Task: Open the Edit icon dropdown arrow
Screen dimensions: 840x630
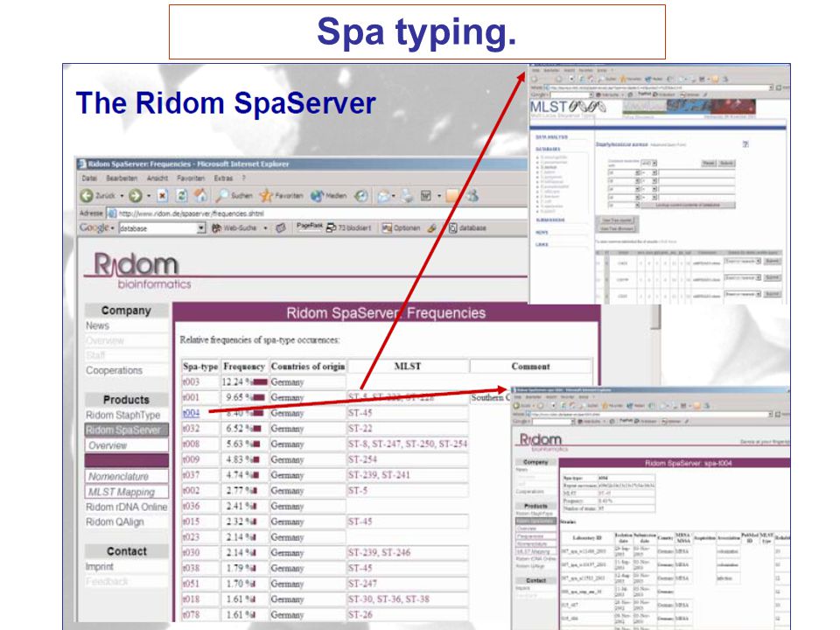Action: tap(439, 196)
